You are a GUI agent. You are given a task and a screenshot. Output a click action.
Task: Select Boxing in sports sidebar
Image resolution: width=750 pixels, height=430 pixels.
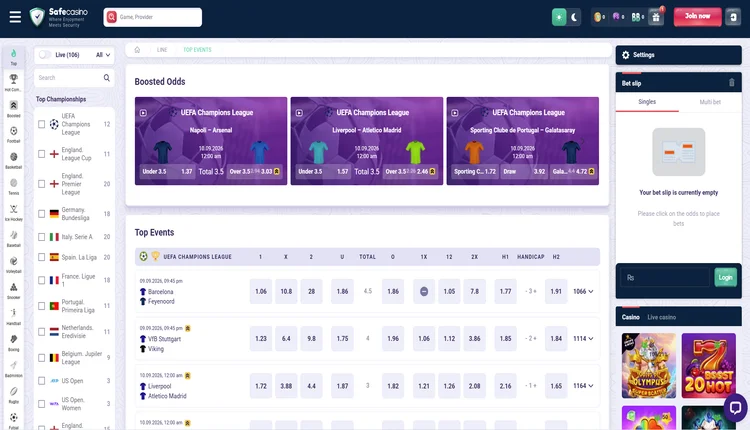coord(13,342)
